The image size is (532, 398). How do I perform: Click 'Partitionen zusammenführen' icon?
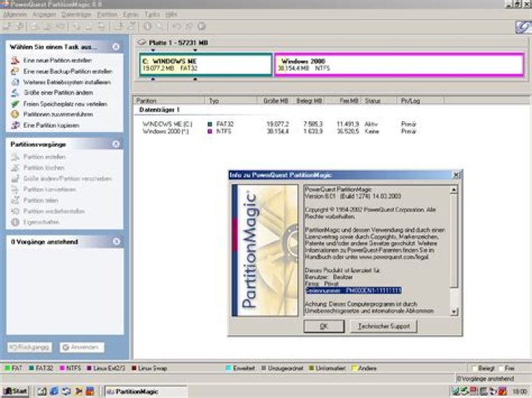coord(15,114)
